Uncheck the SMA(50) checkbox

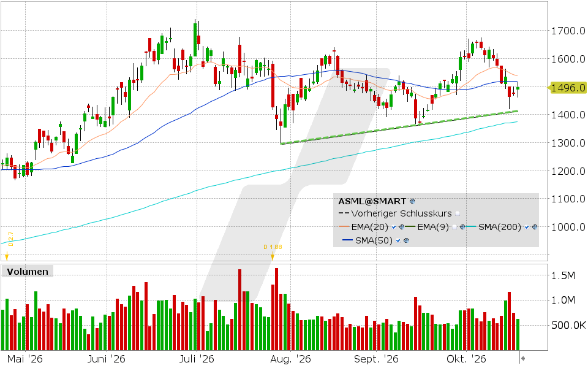click(398, 240)
